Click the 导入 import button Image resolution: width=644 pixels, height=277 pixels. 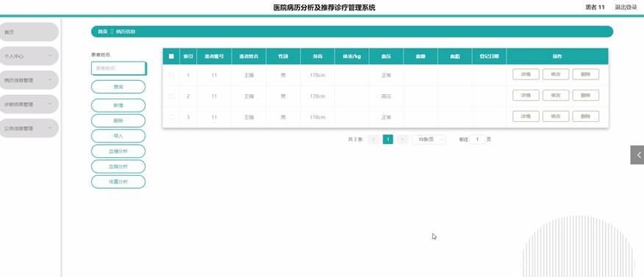[118, 136]
